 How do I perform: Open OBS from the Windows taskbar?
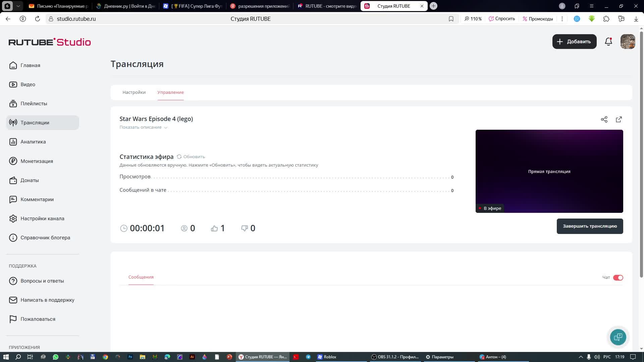(395, 357)
